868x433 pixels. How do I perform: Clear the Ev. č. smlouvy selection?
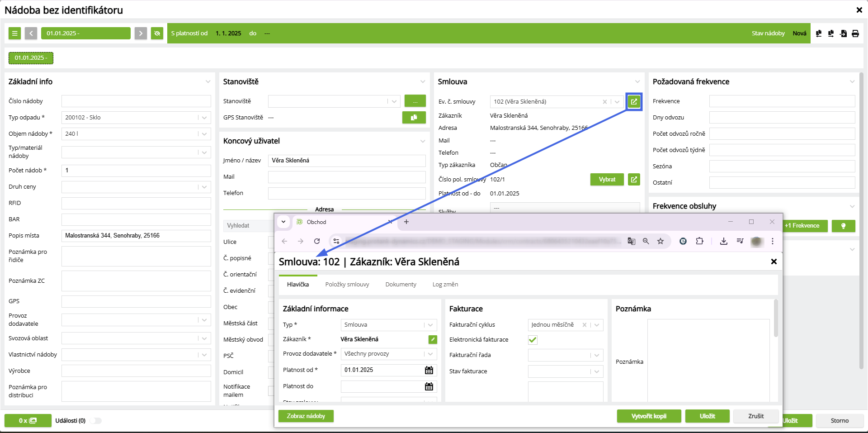click(x=604, y=102)
